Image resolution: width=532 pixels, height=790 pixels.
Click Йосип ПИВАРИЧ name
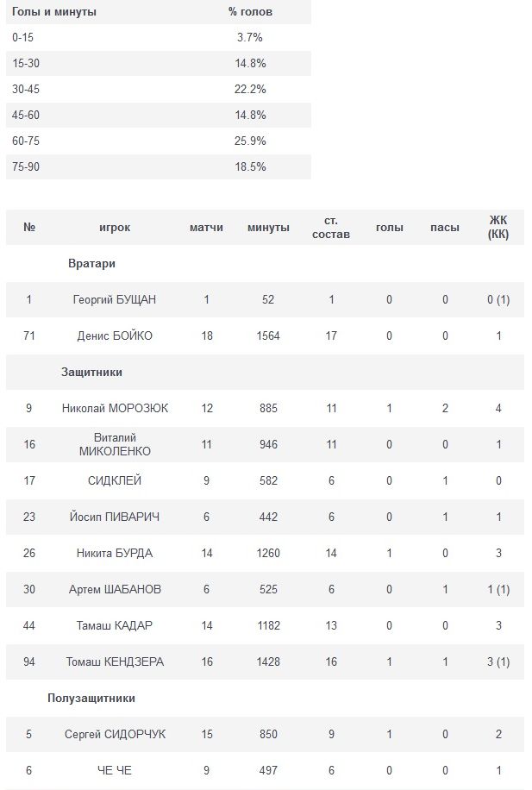115,517
